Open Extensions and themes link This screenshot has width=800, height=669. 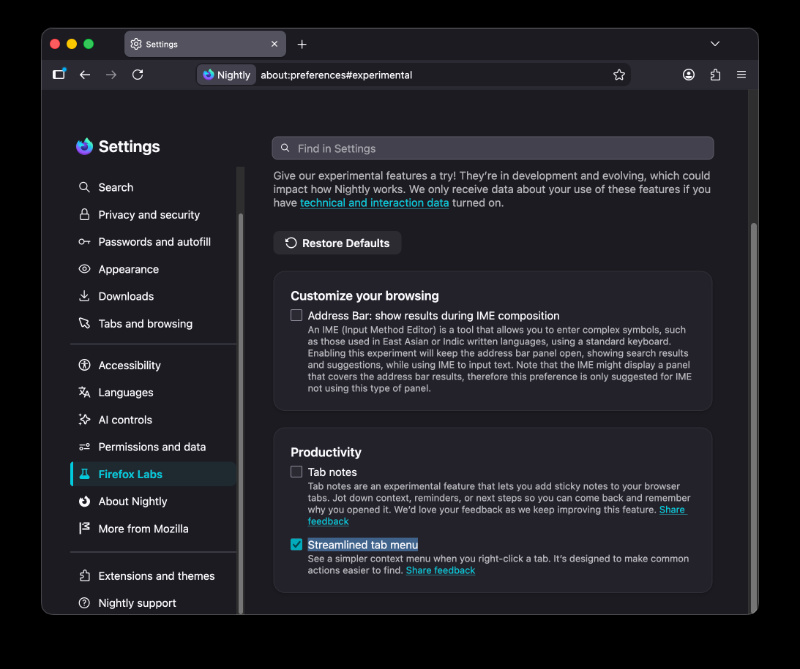tap(153, 576)
